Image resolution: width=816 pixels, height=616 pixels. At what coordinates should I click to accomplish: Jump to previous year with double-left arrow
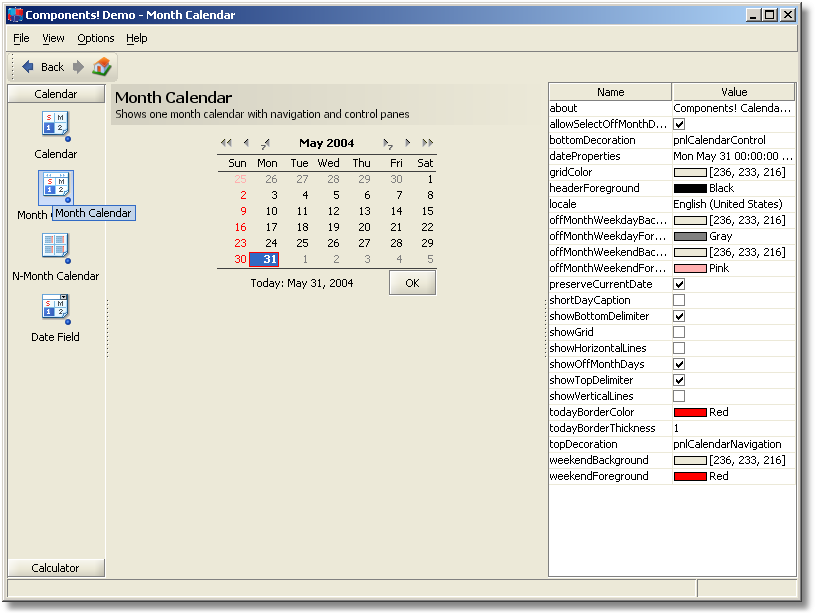pyautogui.click(x=226, y=143)
